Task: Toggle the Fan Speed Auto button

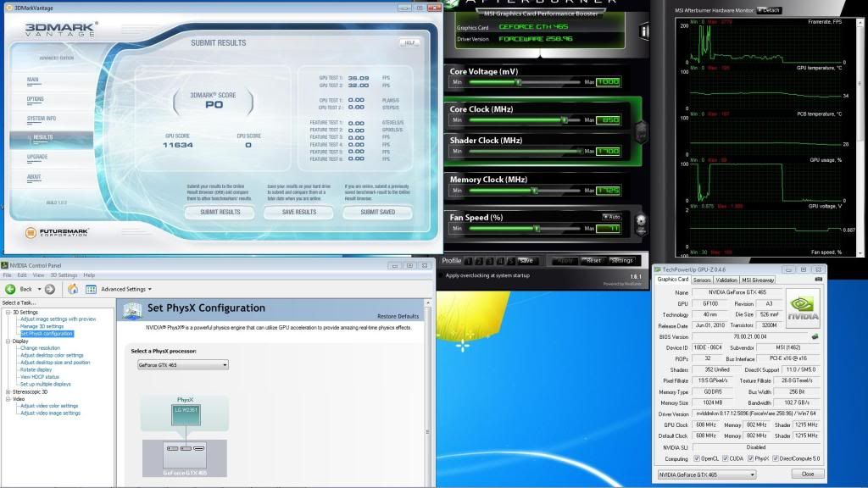Action: point(612,216)
